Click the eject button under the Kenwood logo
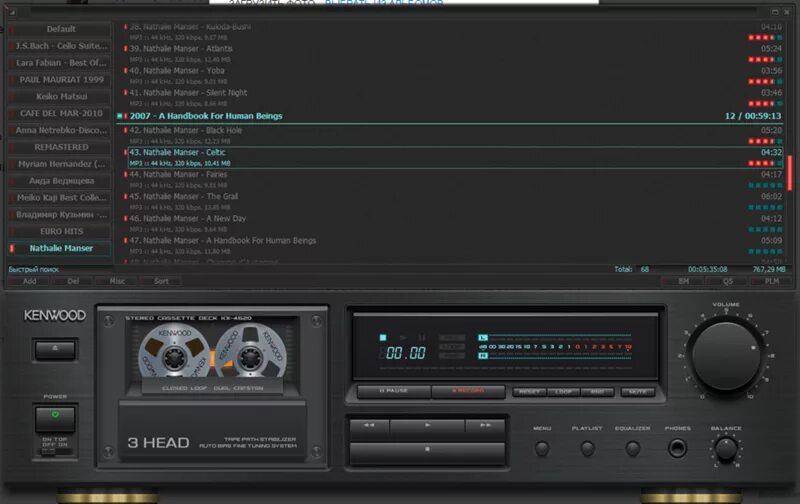 [x=55, y=349]
